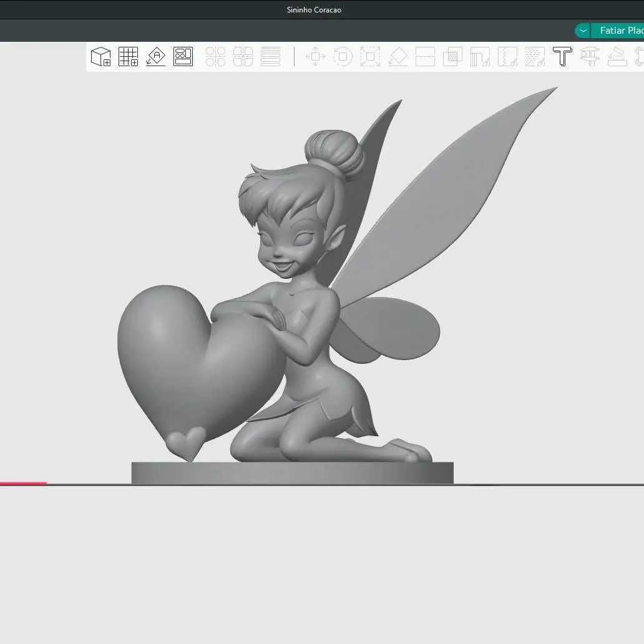Click the Split to Objects icon
This screenshot has height=644, width=644.
tap(216, 56)
